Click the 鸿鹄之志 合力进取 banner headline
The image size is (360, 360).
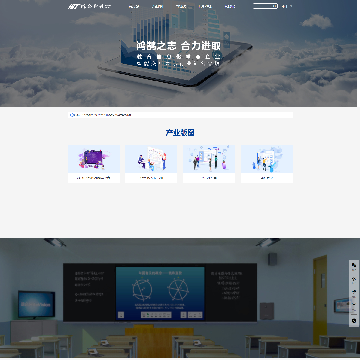click(x=178, y=46)
